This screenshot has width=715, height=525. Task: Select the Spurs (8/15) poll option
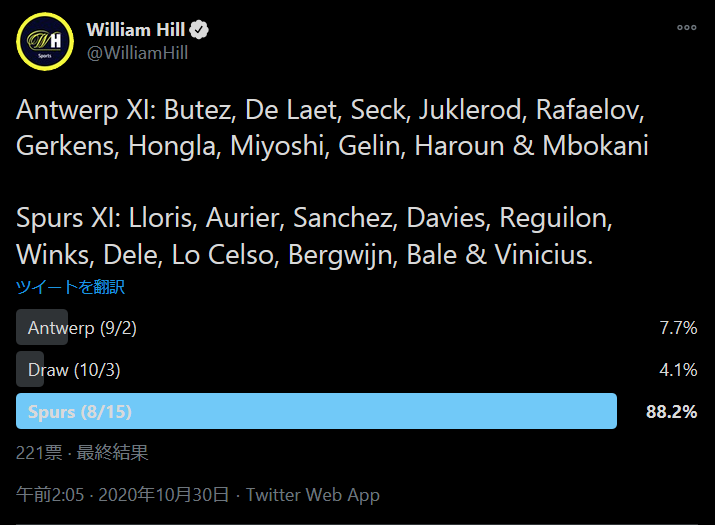click(80, 411)
